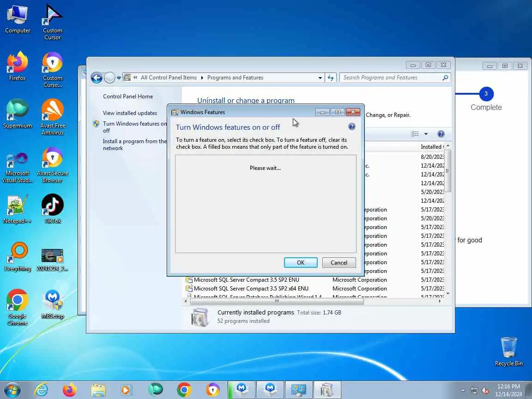
Task: Launch Avast Free Antivirus shortcut
Action: (52, 117)
